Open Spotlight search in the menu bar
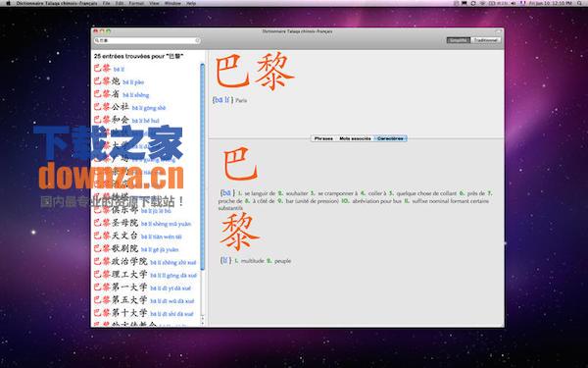The image size is (588, 368). click(x=579, y=3)
